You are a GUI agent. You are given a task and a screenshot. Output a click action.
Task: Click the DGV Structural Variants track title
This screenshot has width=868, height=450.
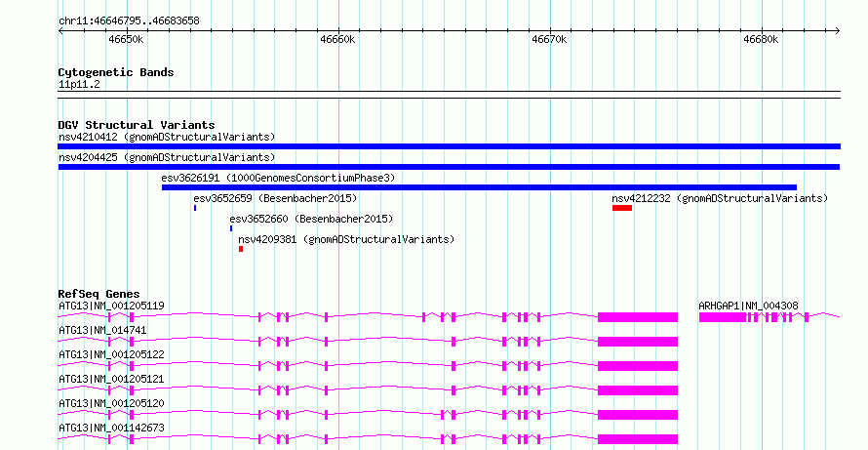click(x=137, y=125)
